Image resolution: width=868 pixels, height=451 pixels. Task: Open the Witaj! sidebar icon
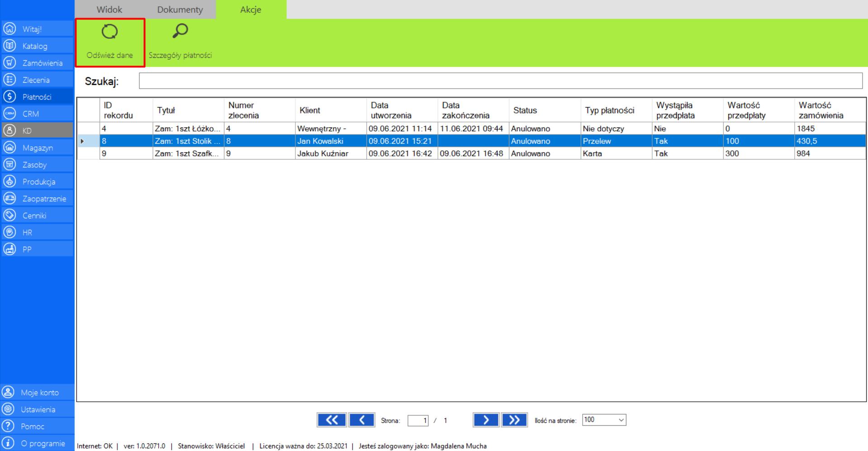point(9,29)
